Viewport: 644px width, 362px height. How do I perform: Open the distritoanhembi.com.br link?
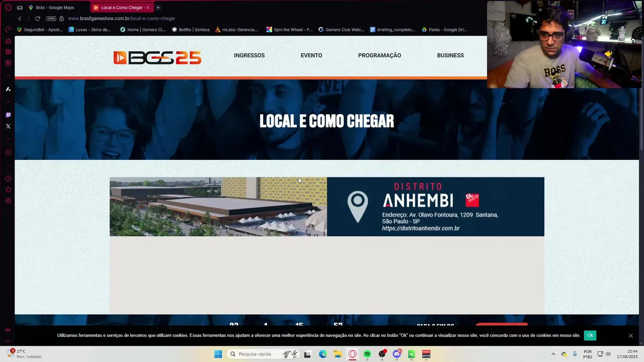[421, 228]
